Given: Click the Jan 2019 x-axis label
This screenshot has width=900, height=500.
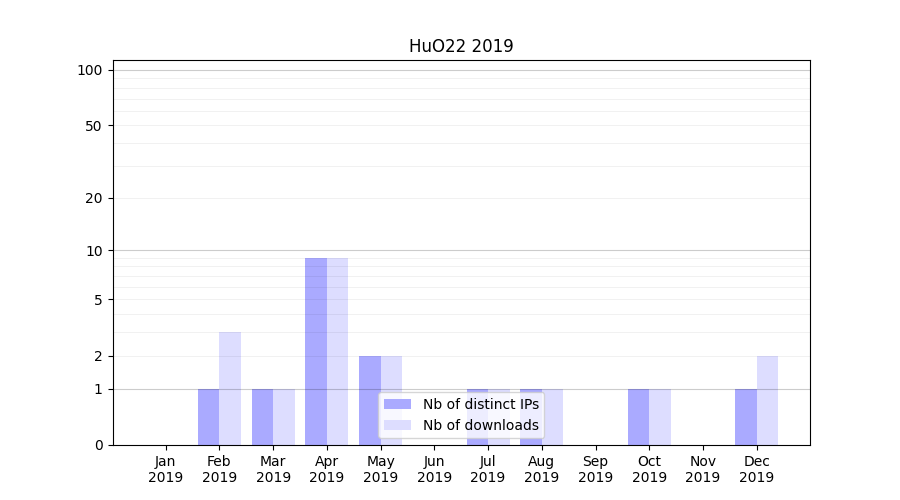Looking at the screenshot, I should pos(166,469).
